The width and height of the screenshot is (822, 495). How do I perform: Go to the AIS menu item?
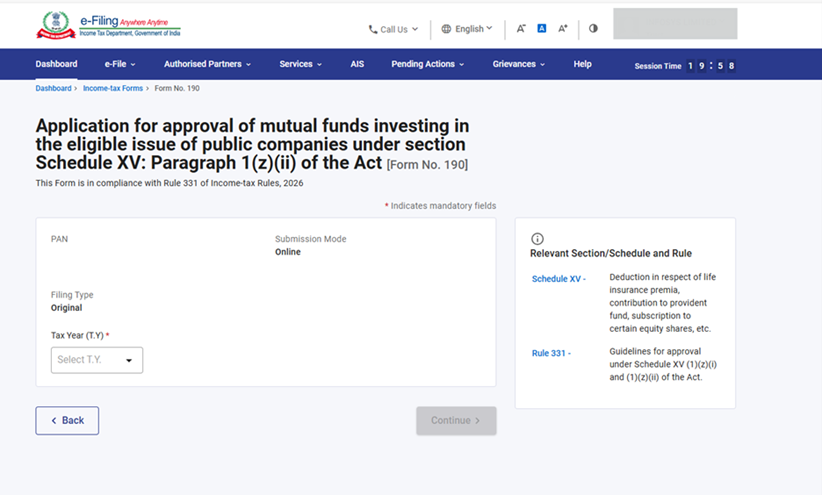[357, 64]
